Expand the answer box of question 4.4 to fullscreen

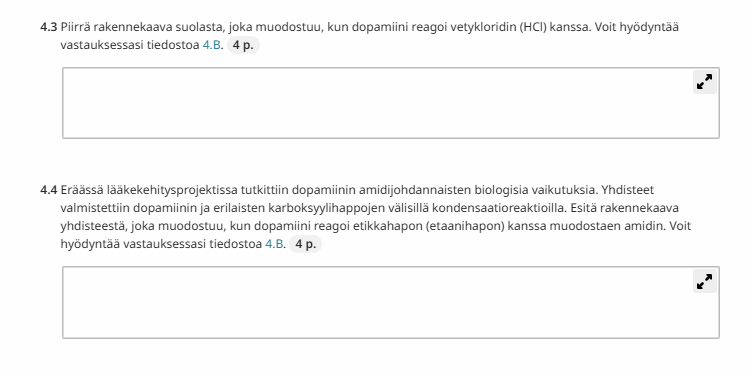pyautogui.click(x=705, y=281)
